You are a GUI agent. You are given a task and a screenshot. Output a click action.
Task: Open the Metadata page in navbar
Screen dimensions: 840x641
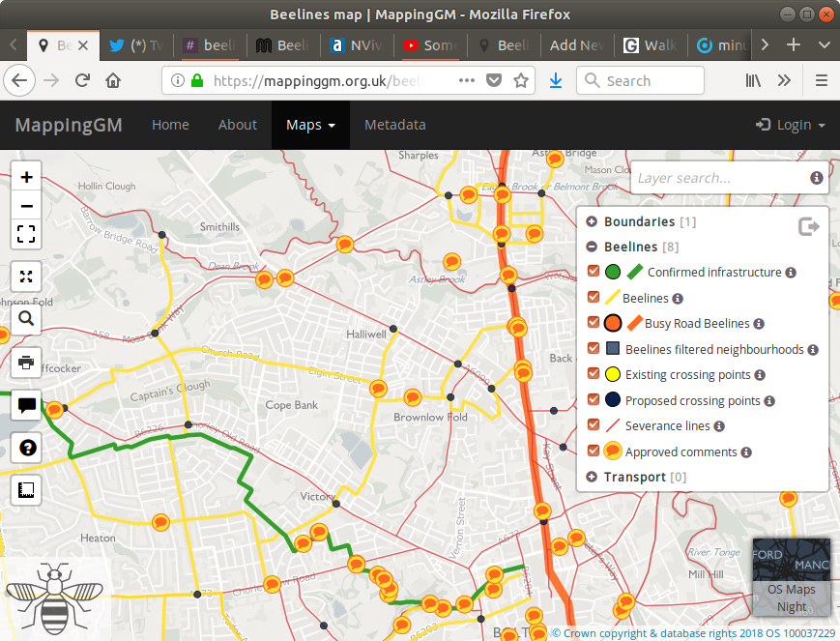point(394,125)
